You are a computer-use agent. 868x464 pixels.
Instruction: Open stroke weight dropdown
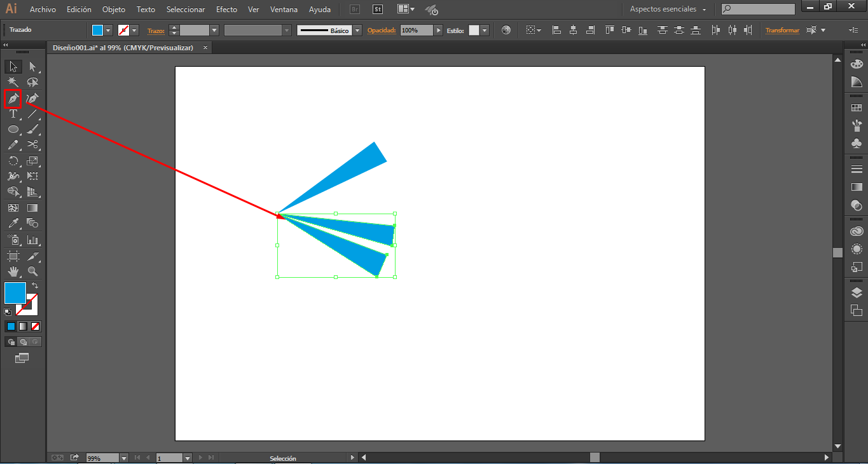(214, 30)
